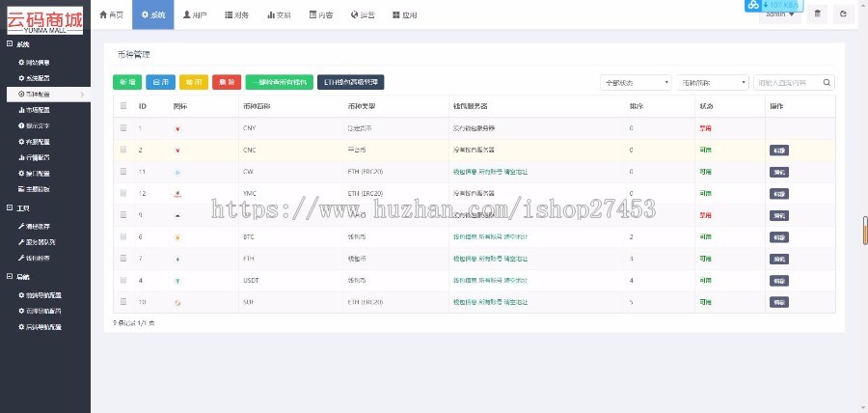
Task: Click the edit button in the USDT row
Action: (x=779, y=281)
